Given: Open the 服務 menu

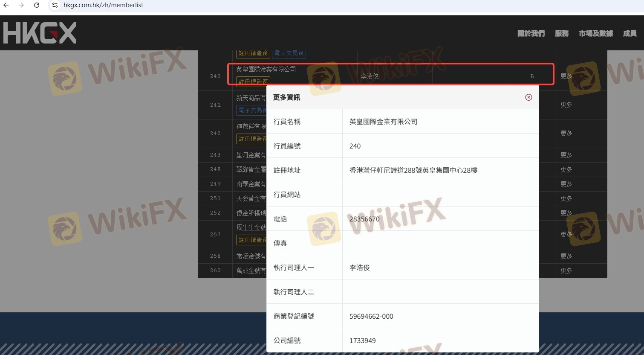Looking at the screenshot, I should [562, 33].
